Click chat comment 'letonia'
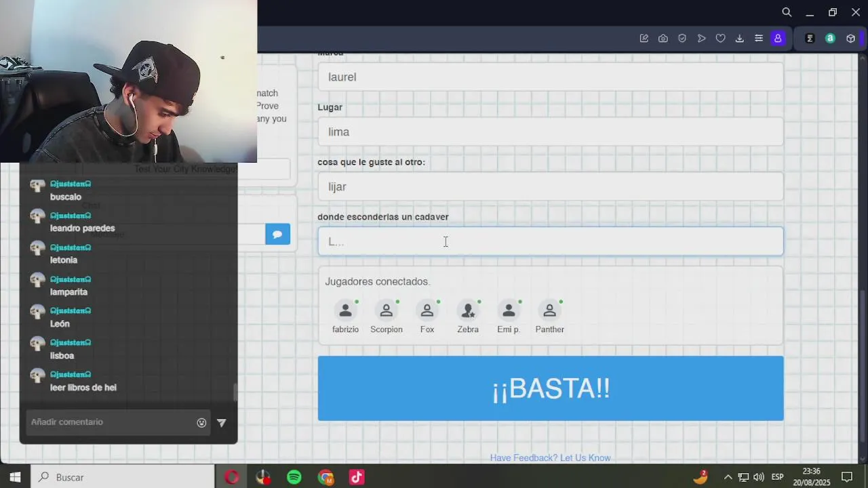The width and height of the screenshot is (868, 488). [x=64, y=260]
